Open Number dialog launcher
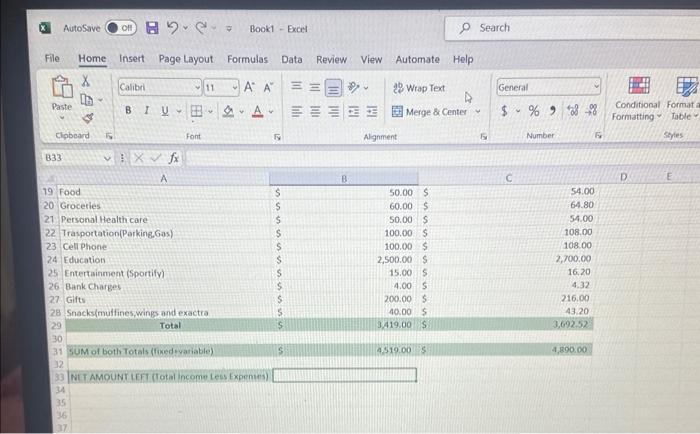This screenshot has width=700, height=434. pos(598,135)
